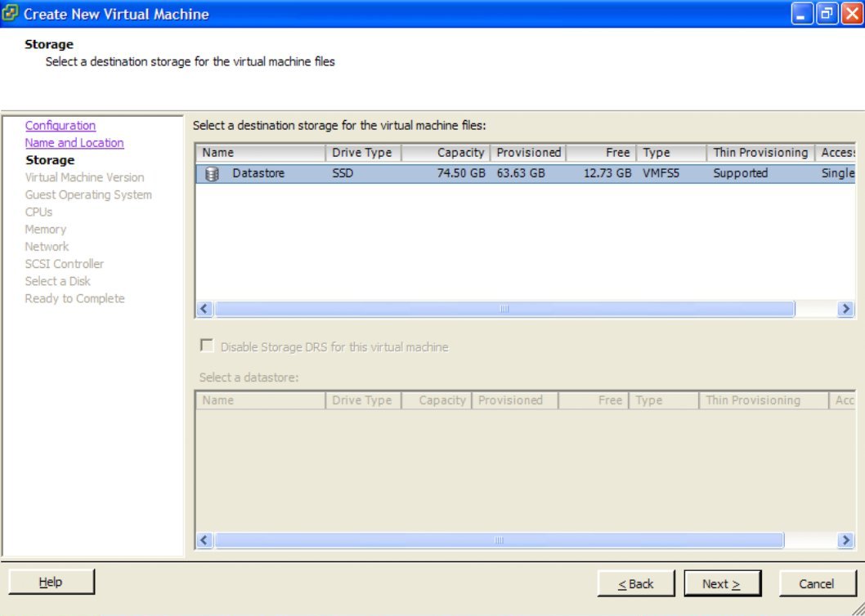Close the Create New Virtual Machine window
Viewport: 865px width, 616px height.
pos(851,14)
